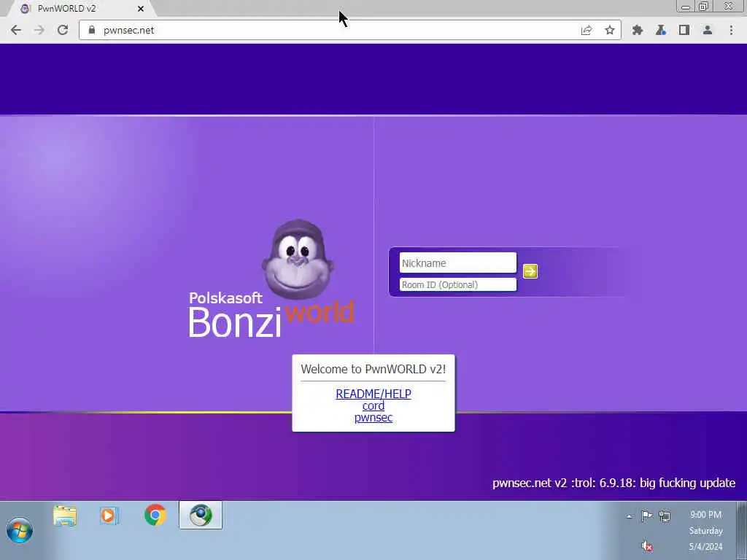This screenshot has width=747, height=560.
Task: Click the Google Chrome taskbar icon
Action: tap(155, 516)
